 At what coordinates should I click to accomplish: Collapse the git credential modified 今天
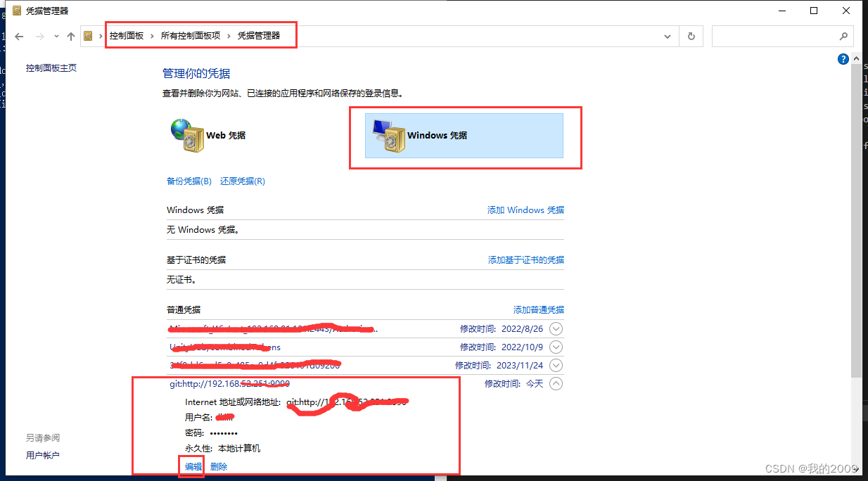click(x=556, y=383)
